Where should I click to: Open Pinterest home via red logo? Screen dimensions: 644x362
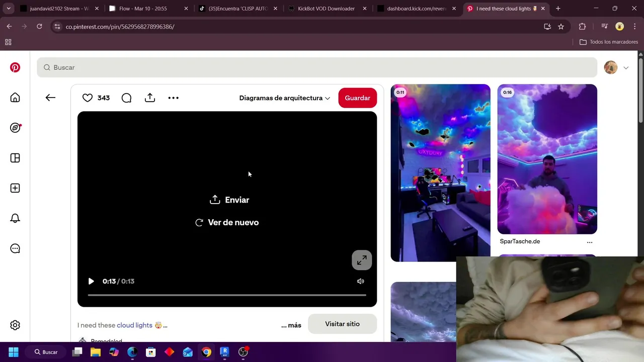[x=15, y=67]
